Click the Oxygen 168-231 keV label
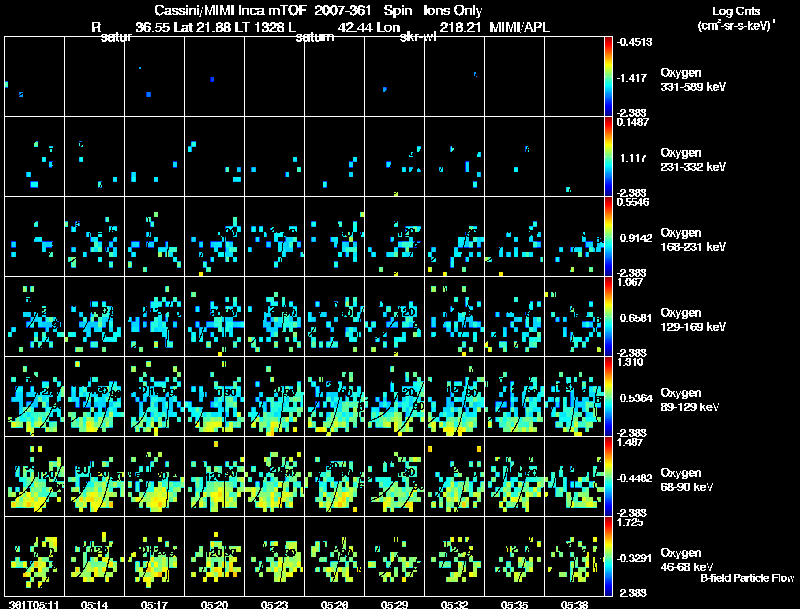The height and width of the screenshot is (609, 800). coord(693,240)
